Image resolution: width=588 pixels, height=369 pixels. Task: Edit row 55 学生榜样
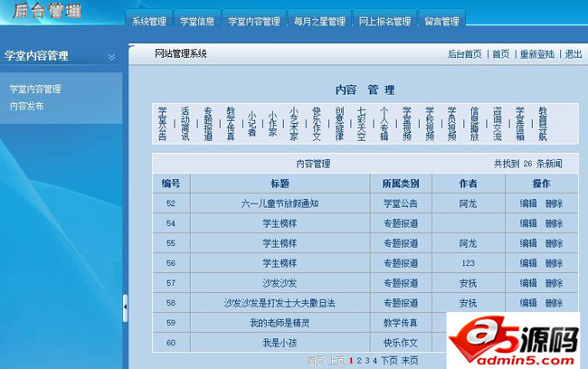point(528,243)
